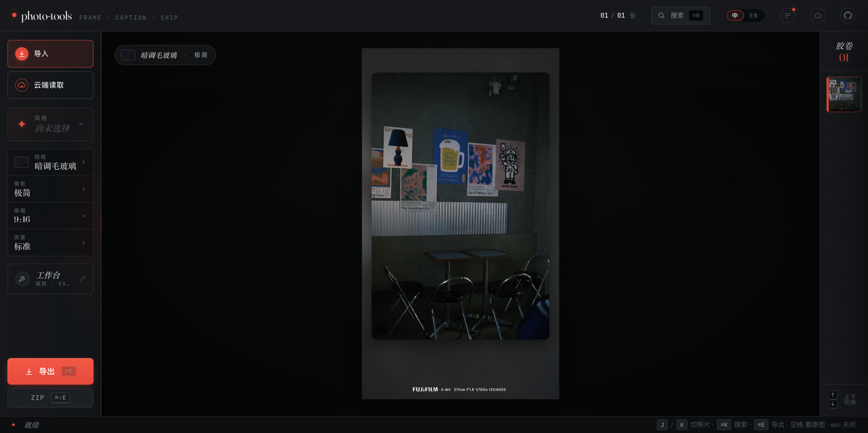Click the esc 关闭 hint text
The height and width of the screenshot is (433, 868).
tap(843, 425)
